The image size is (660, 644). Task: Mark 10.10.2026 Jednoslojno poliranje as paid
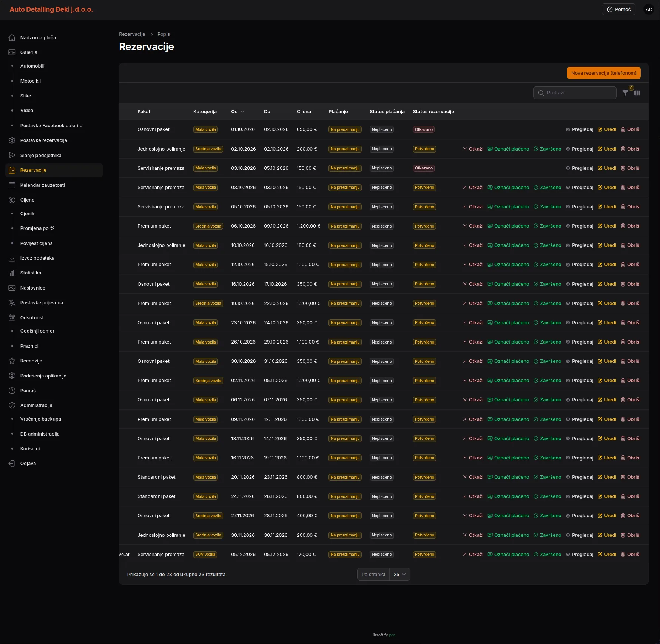[508, 245]
